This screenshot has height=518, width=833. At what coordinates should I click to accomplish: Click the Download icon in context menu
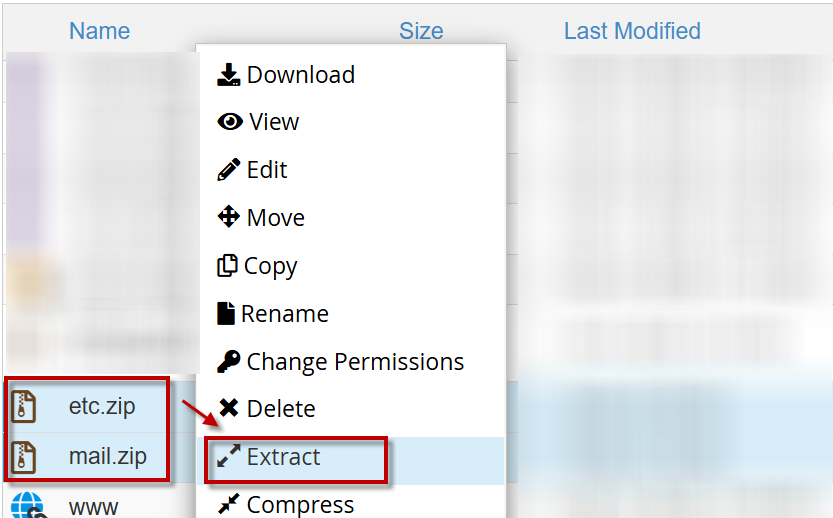coord(229,75)
